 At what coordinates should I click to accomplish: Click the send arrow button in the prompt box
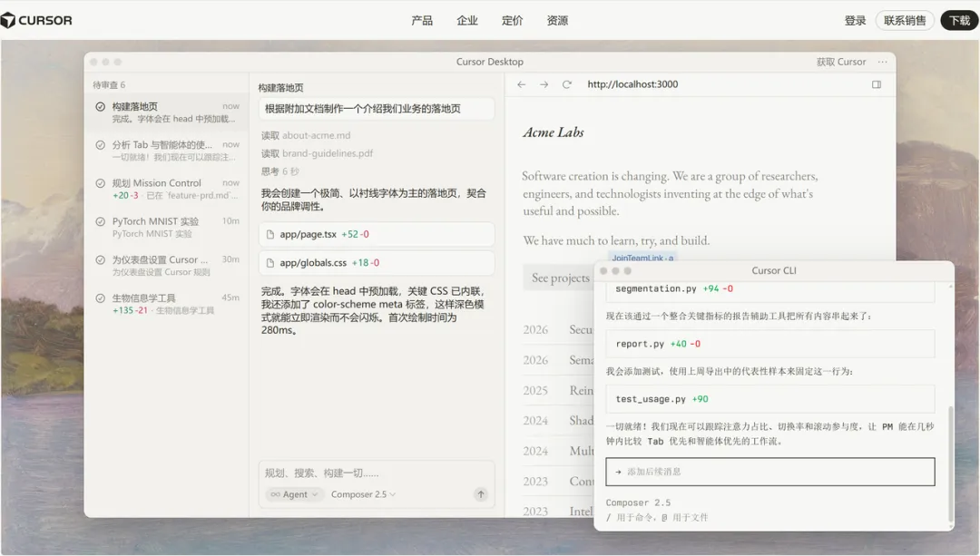click(x=481, y=494)
